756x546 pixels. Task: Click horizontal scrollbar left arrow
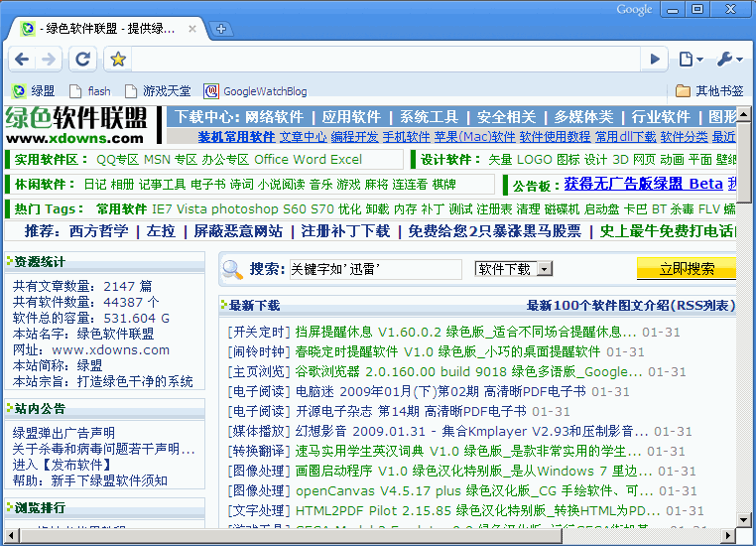click(12, 536)
